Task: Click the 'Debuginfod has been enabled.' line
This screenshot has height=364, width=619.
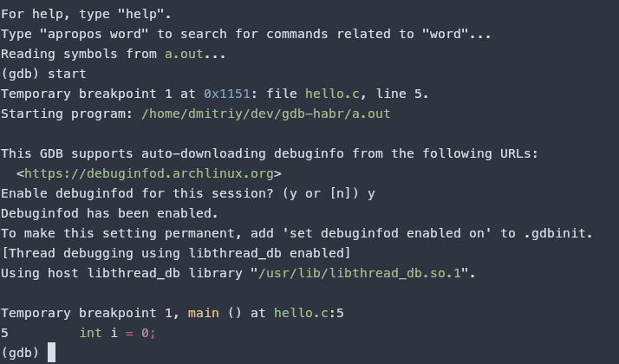Action: [x=108, y=213]
